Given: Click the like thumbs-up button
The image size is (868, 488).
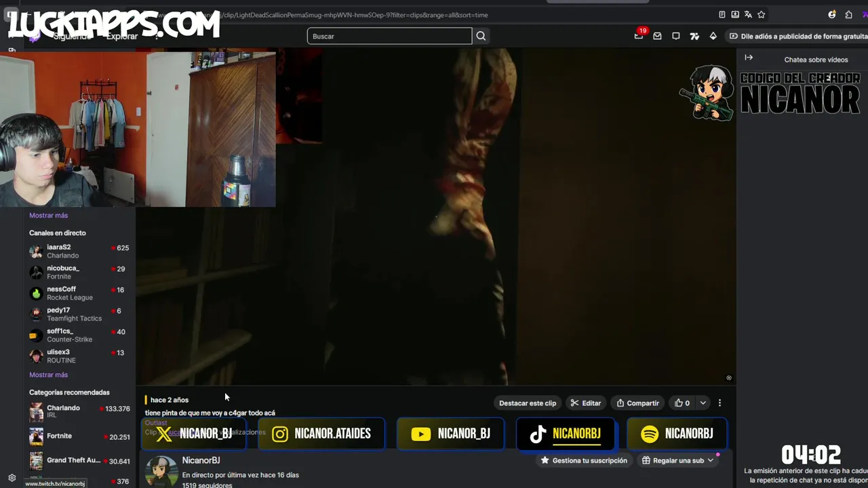Looking at the screenshot, I should pos(682,403).
